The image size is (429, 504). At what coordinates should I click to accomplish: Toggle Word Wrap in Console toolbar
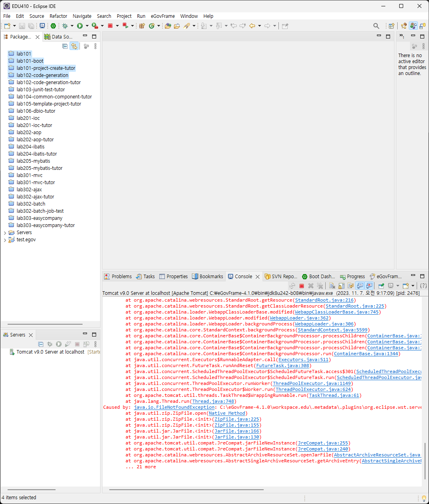point(350,286)
